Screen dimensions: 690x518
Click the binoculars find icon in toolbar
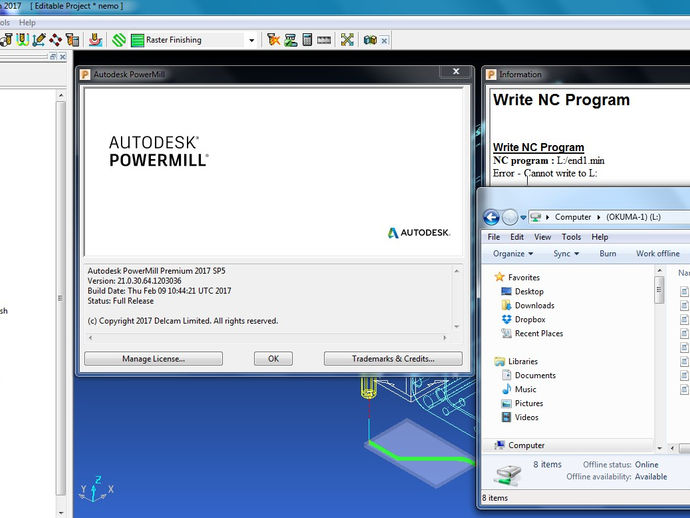tap(370, 40)
